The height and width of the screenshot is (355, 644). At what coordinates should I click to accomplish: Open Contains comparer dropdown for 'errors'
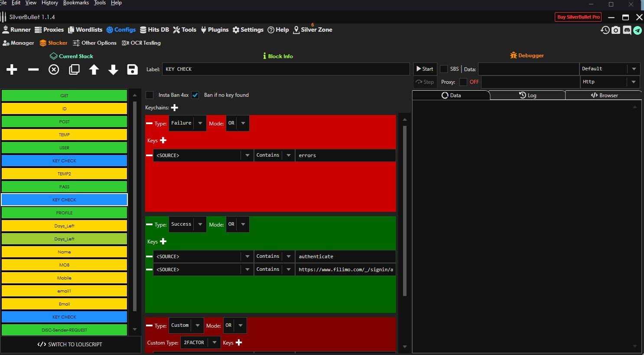274,155
